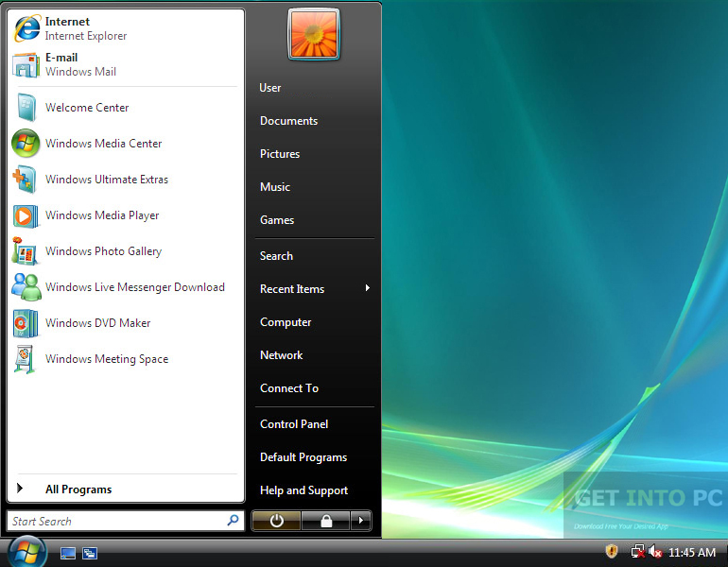728x567 pixels.
Task: Launch Windows Meeting Space icon
Action: tap(25, 359)
